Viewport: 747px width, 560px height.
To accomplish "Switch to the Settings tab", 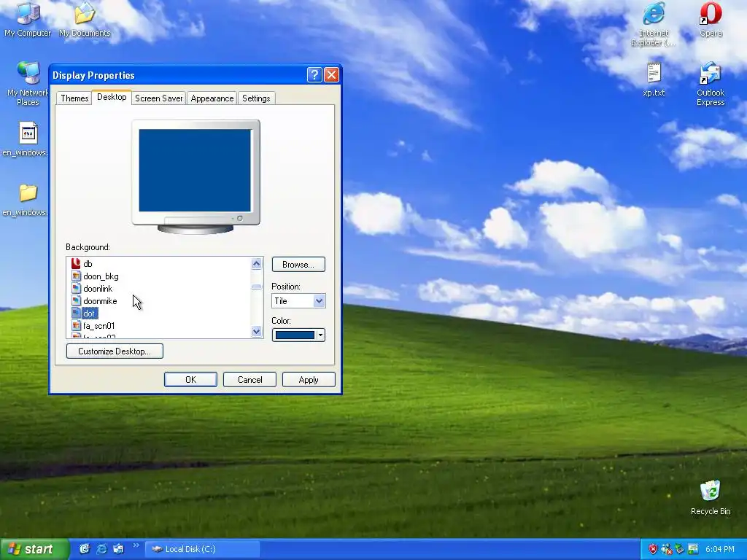I will pyautogui.click(x=256, y=98).
